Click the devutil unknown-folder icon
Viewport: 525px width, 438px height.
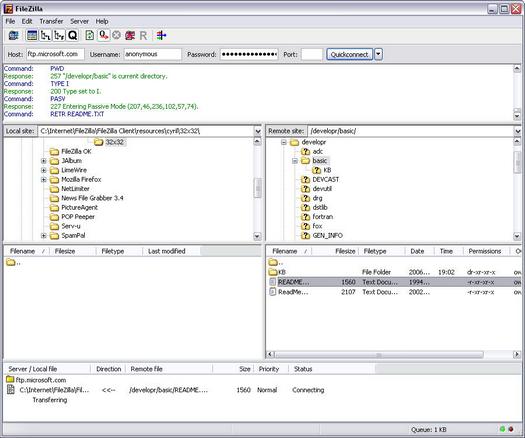click(305, 189)
